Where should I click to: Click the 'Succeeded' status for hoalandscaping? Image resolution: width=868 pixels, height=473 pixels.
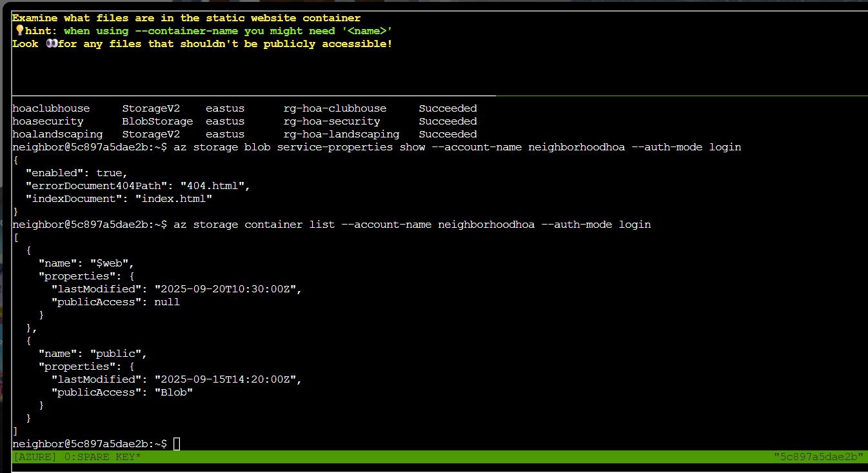(x=448, y=134)
